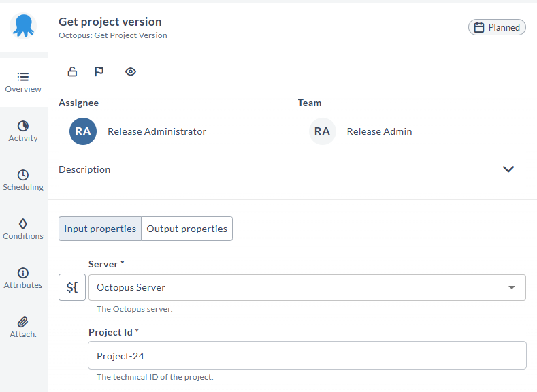Switch to Input properties tab
This screenshot has height=392, width=537.
point(100,229)
